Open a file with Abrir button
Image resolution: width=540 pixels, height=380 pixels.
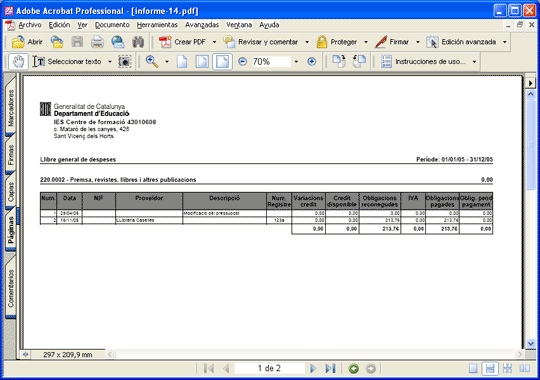tap(27, 42)
